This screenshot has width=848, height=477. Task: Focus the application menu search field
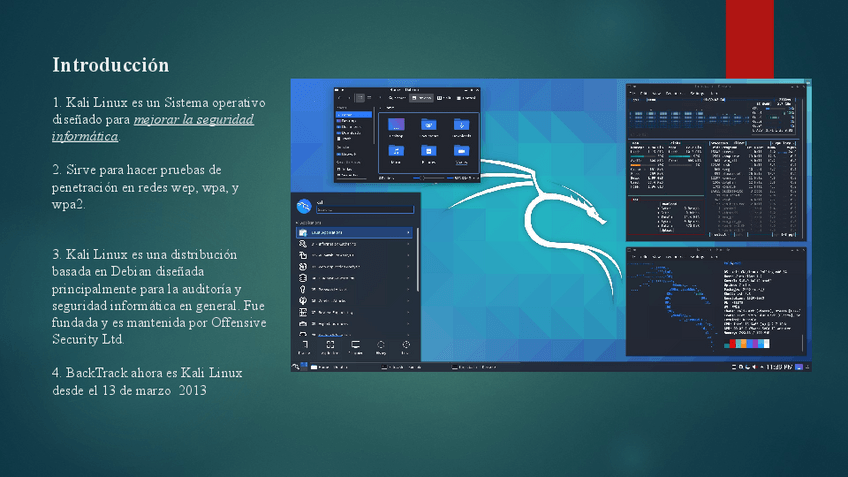pos(366,210)
